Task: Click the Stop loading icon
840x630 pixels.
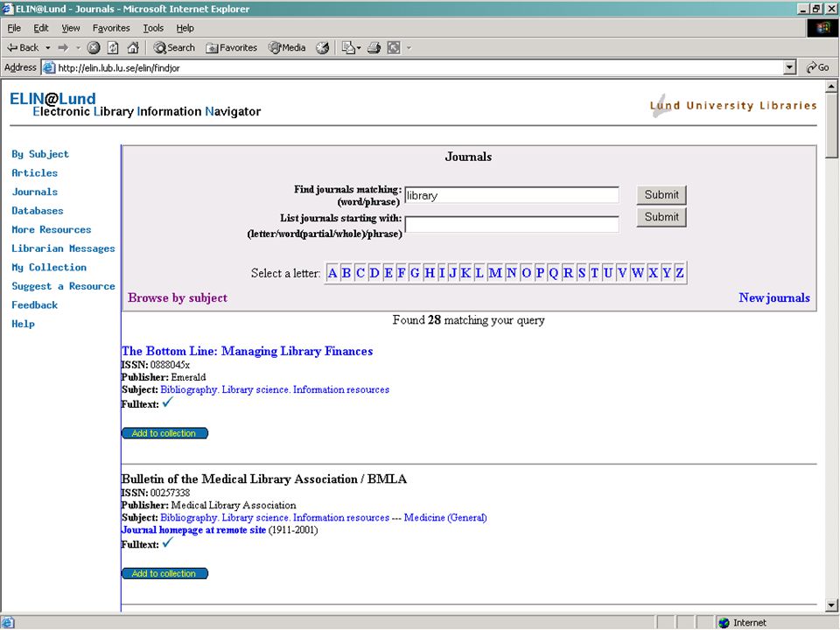Action: [x=94, y=47]
